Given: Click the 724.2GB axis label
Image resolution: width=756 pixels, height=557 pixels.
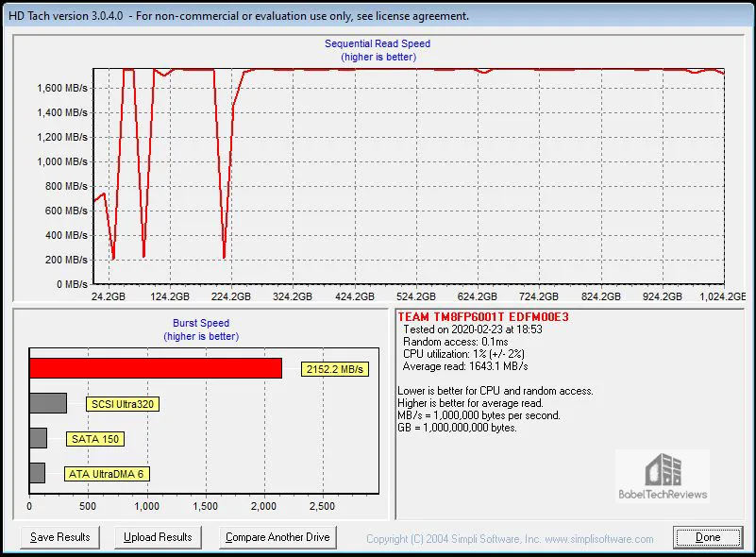Looking at the screenshot, I should click(x=539, y=296).
